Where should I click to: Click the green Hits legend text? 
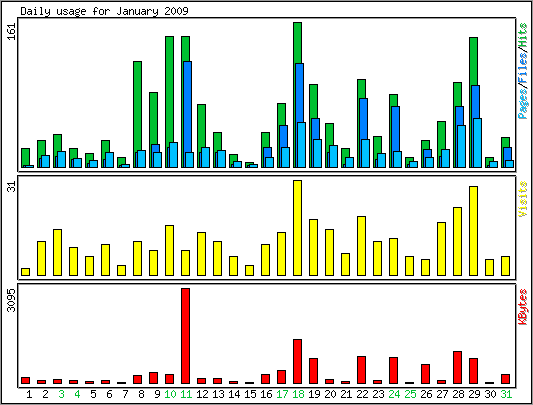coord(523,34)
